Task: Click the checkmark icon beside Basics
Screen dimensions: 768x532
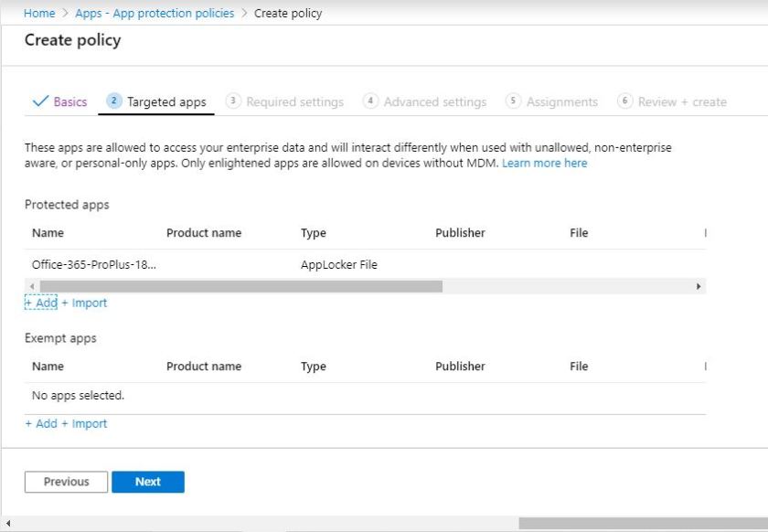Action: point(42,101)
